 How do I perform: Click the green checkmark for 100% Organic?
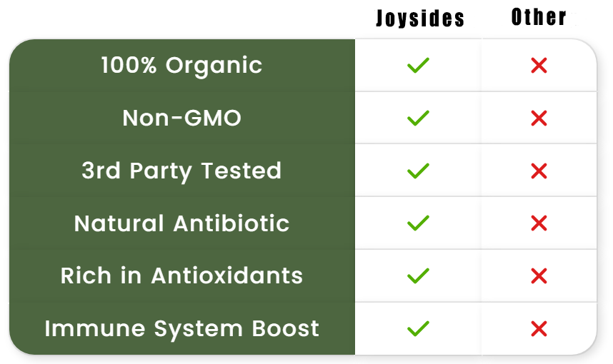(418, 66)
